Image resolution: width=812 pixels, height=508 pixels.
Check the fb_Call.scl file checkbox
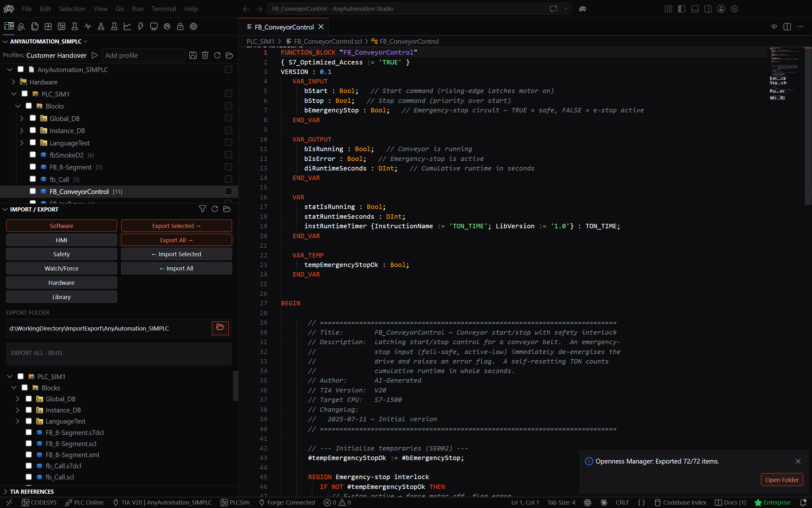pos(29,477)
